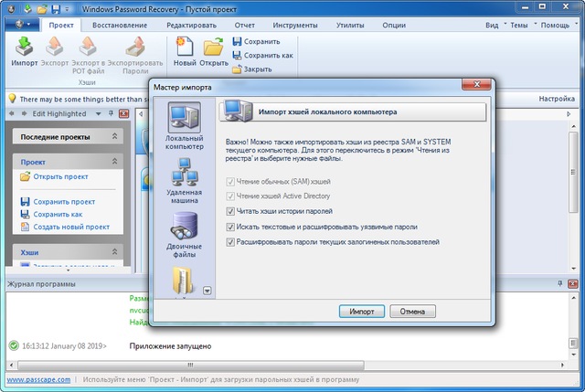Click Закрыть project item in ribbon
Viewport: 585px width, 392px height.
[256, 69]
